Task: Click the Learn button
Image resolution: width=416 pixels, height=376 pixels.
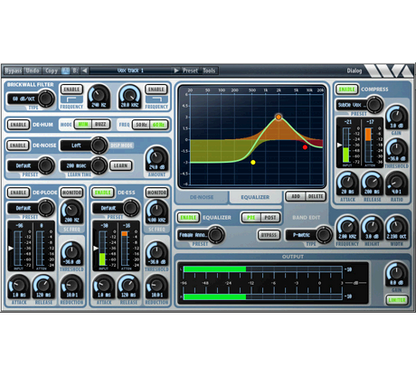Action: [x=121, y=165]
